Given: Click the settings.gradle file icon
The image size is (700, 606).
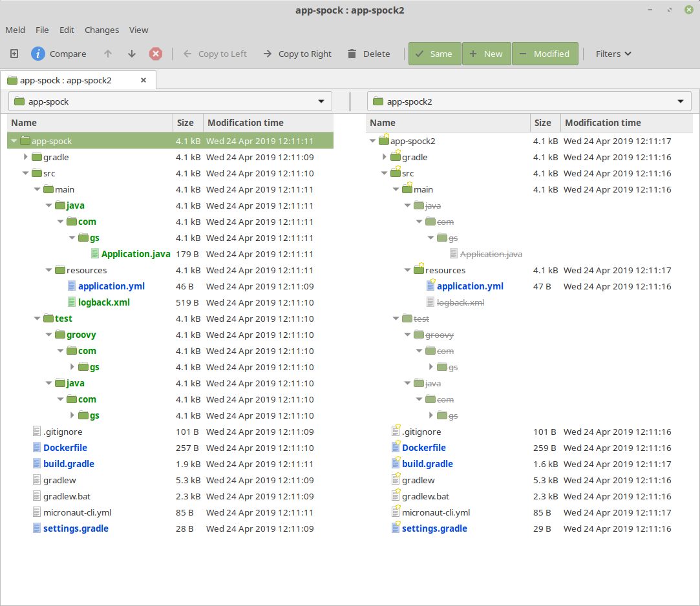Looking at the screenshot, I should point(36,528).
